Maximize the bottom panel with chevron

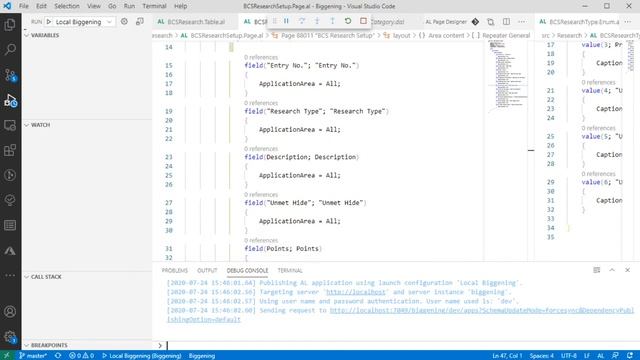click(x=612, y=270)
